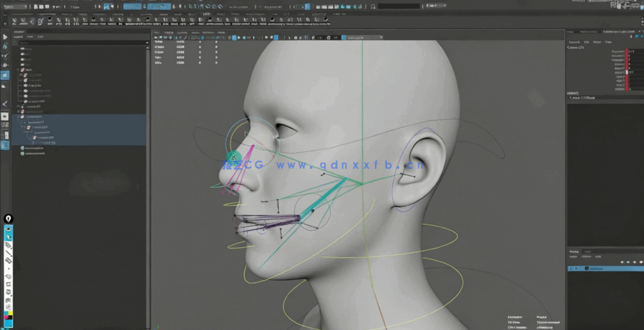Toggle display type box of the layer
644x330 pixels.
click(x=576, y=268)
